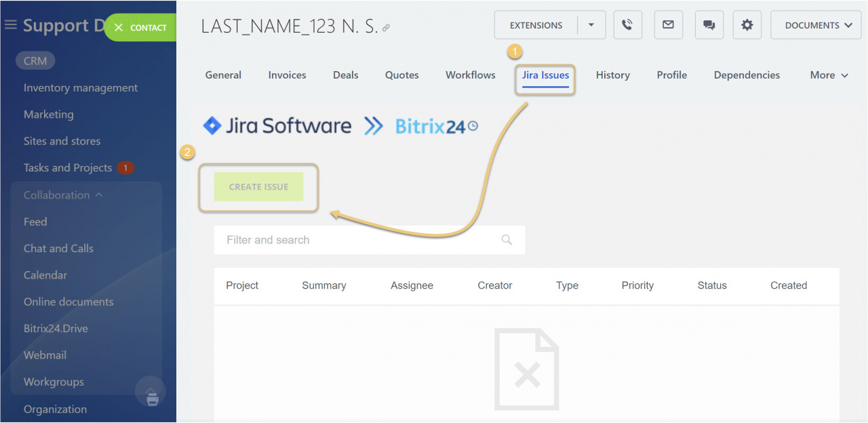Viewport: 868px width, 423px height.
Task: Click the Project column header
Action: click(x=242, y=285)
